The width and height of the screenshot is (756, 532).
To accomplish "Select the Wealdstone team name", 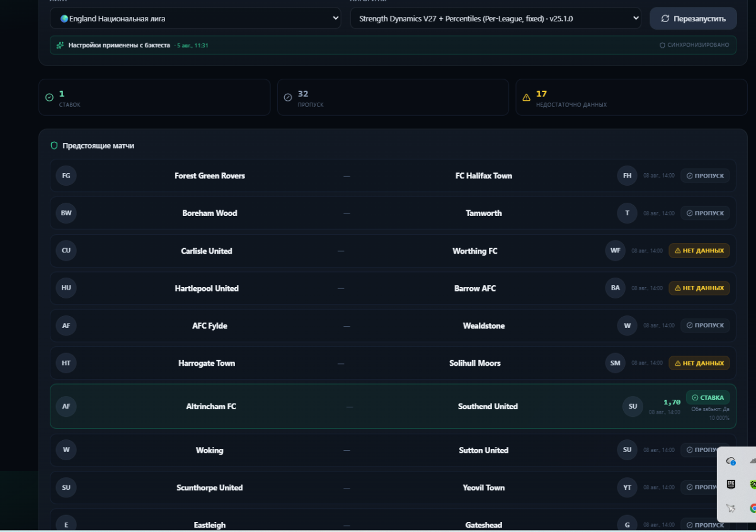I will (484, 325).
